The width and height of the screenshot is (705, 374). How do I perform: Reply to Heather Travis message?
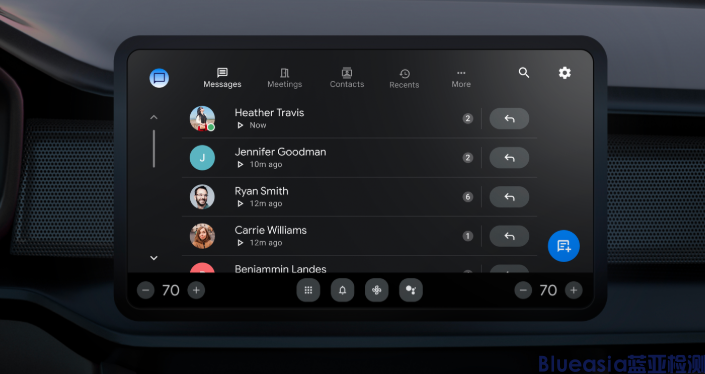[x=509, y=119]
